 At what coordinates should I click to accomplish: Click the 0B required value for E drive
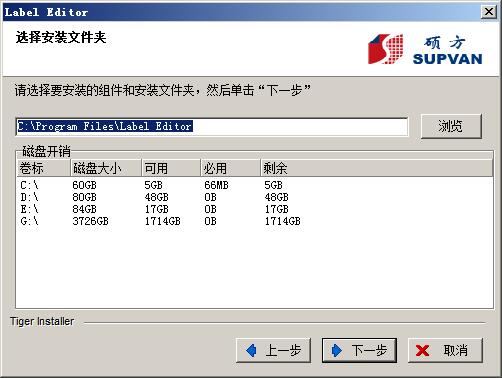210,209
